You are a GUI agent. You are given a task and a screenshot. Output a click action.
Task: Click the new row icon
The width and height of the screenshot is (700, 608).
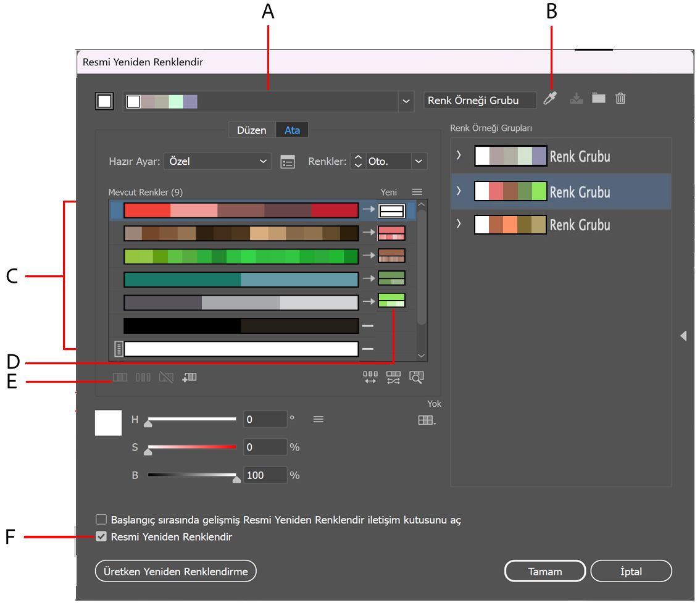pyautogui.click(x=190, y=378)
